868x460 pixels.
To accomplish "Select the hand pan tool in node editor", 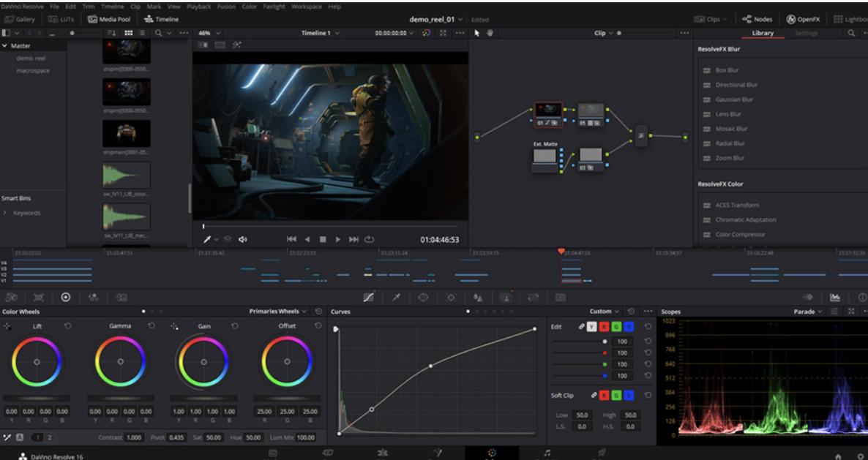I will 490,34.
